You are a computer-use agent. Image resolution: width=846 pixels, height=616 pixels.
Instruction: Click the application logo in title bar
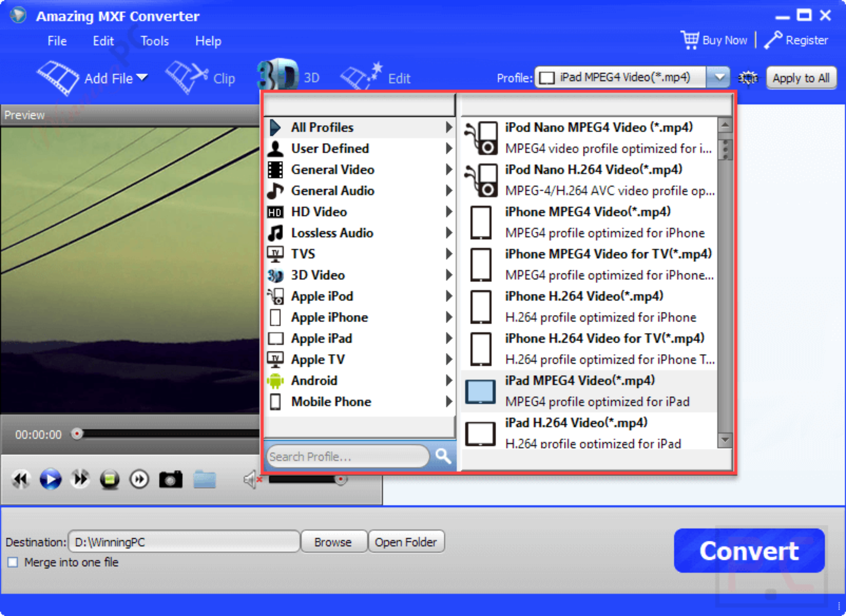pos(18,15)
